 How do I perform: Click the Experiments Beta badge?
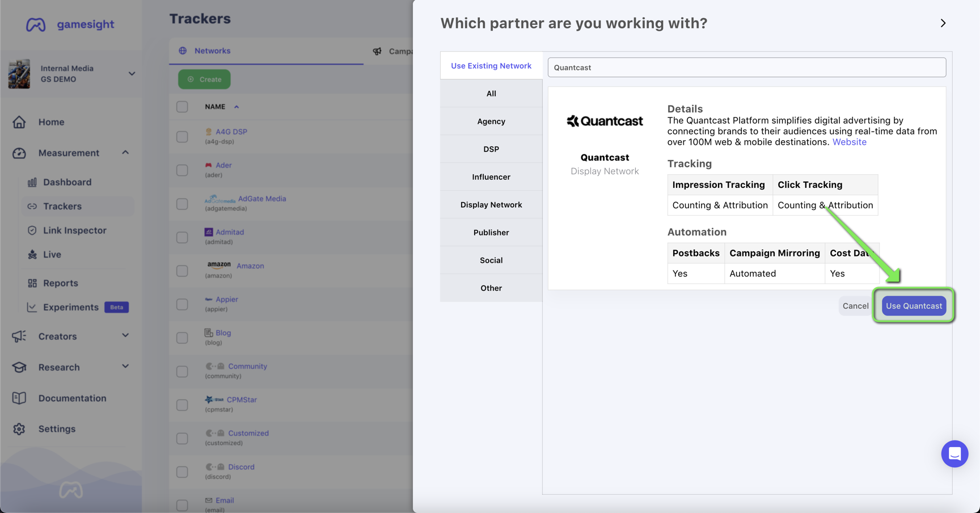[117, 307]
